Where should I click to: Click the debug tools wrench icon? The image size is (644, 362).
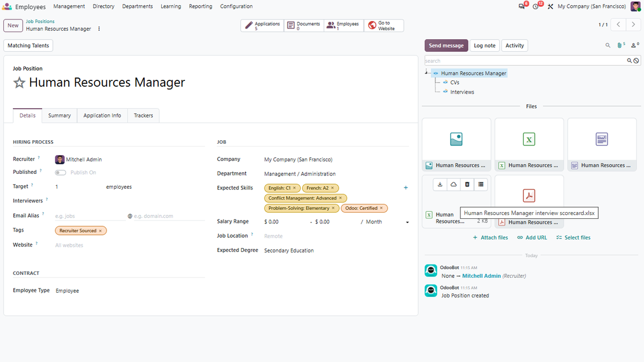551,7
